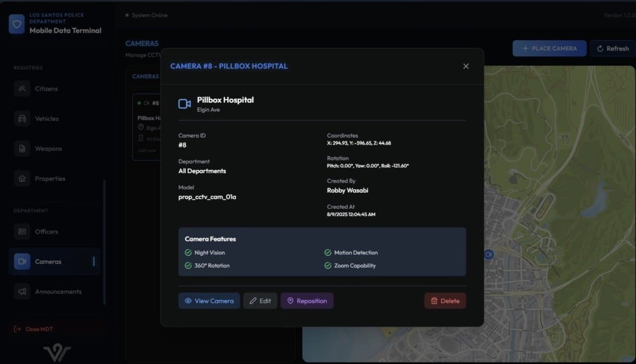Click the LSPD shield logo
The height and width of the screenshot is (364, 636).
pyautogui.click(x=17, y=24)
